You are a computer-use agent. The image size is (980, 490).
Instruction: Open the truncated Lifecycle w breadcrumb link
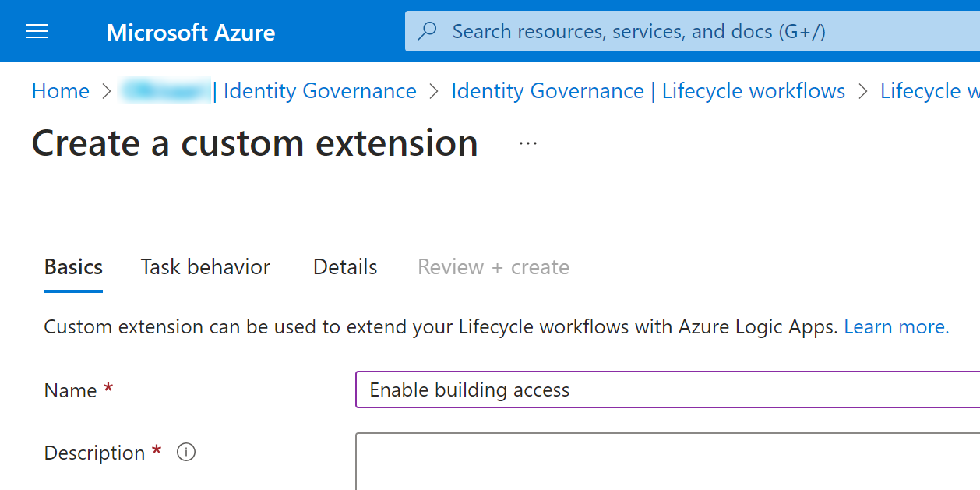(x=930, y=91)
